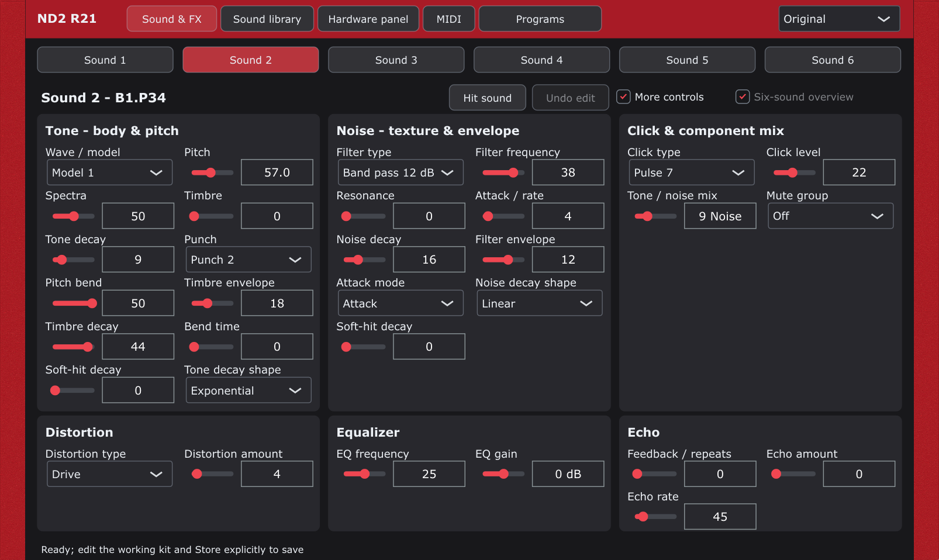Click the Pitch slider handle
Image resolution: width=939 pixels, height=560 pixels.
coord(210,172)
